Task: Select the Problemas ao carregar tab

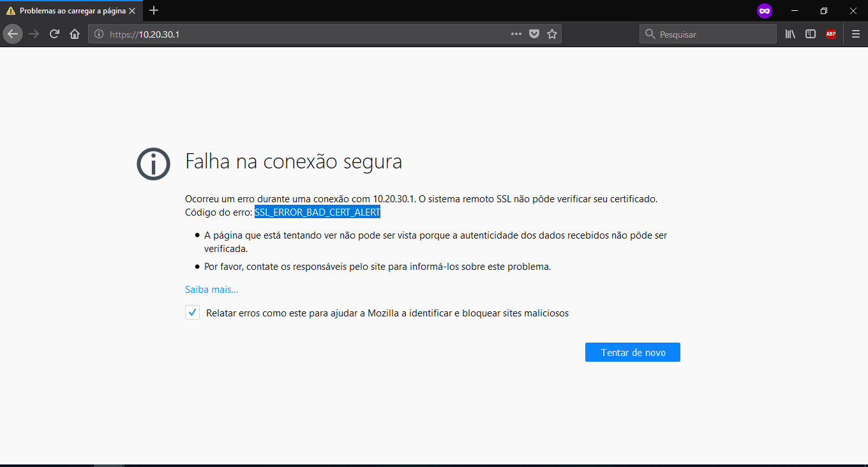Action: point(67,11)
